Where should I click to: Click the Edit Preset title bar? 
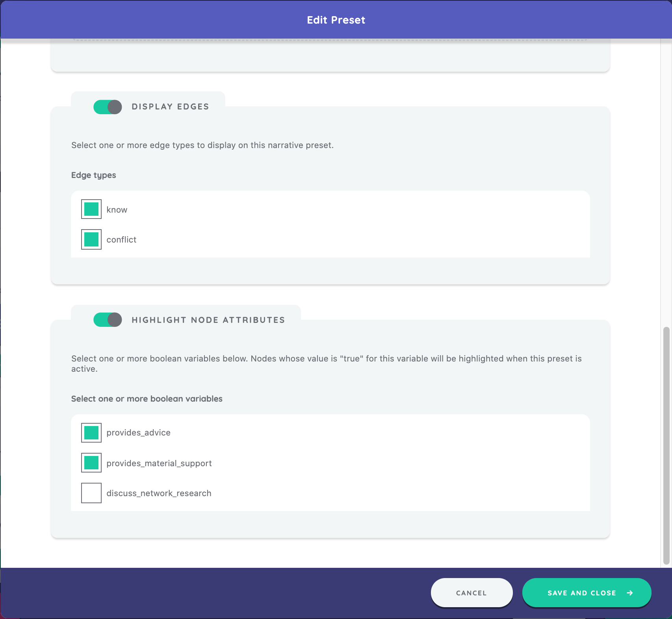[336, 20]
